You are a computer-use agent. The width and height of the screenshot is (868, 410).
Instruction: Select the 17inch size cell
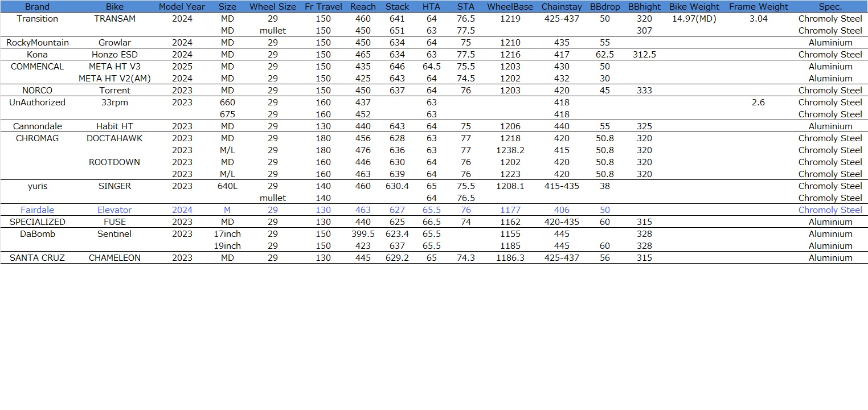(227, 234)
